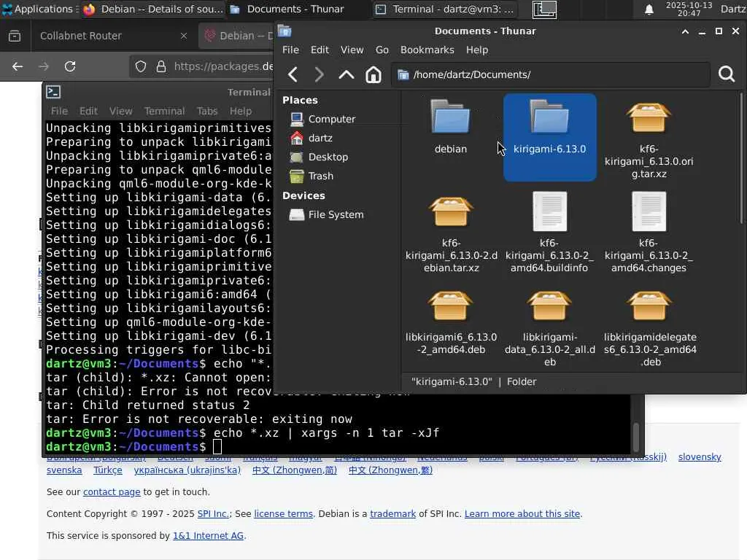
Task: Open Thunar File menu
Action: [x=290, y=50]
